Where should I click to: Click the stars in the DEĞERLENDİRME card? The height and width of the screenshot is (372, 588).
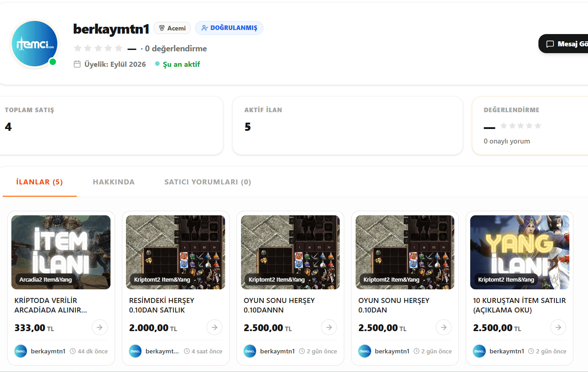click(521, 126)
